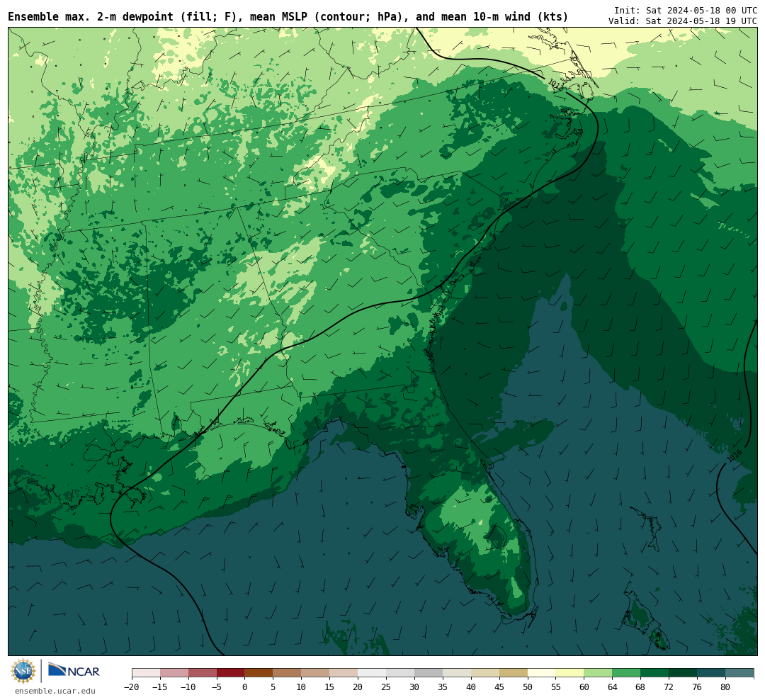Pick the colorbar swatch between 72 and 76
The height and width of the screenshot is (700, 765).
pos(684,673)
